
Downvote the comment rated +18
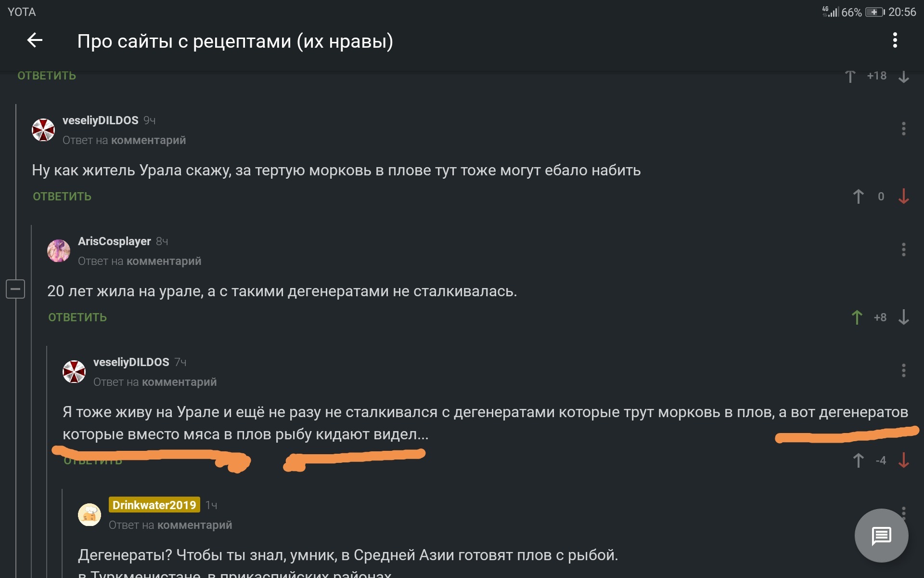[904, 77]
